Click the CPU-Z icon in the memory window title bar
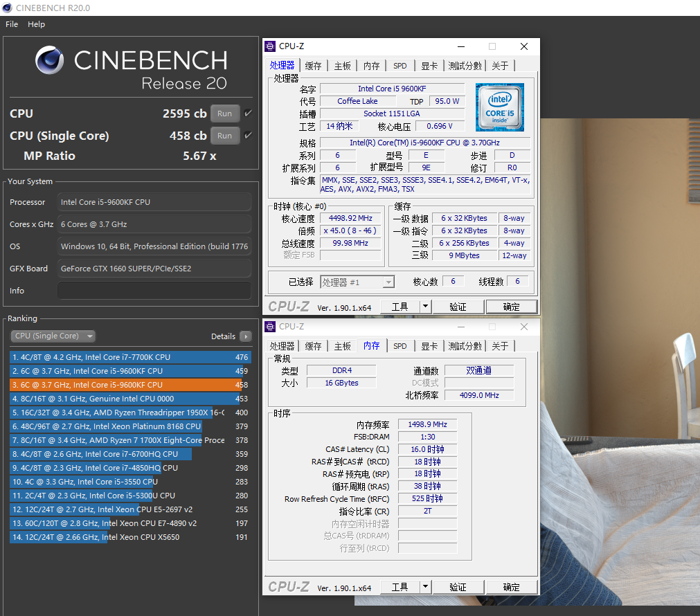Viewport: 700px width, 616px height. click(x=270, y=326)
